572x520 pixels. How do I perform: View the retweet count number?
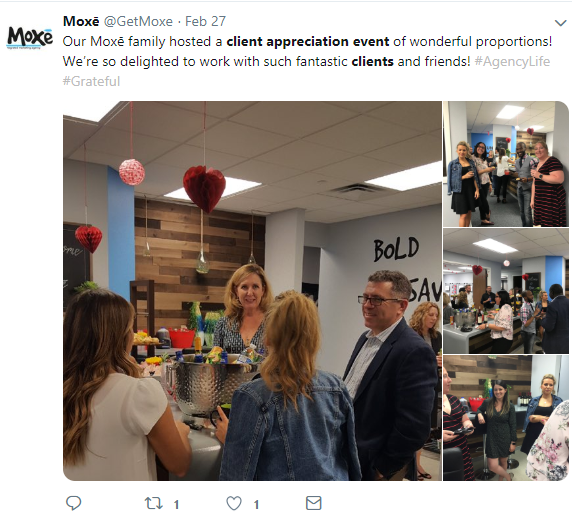coord(176,505)
